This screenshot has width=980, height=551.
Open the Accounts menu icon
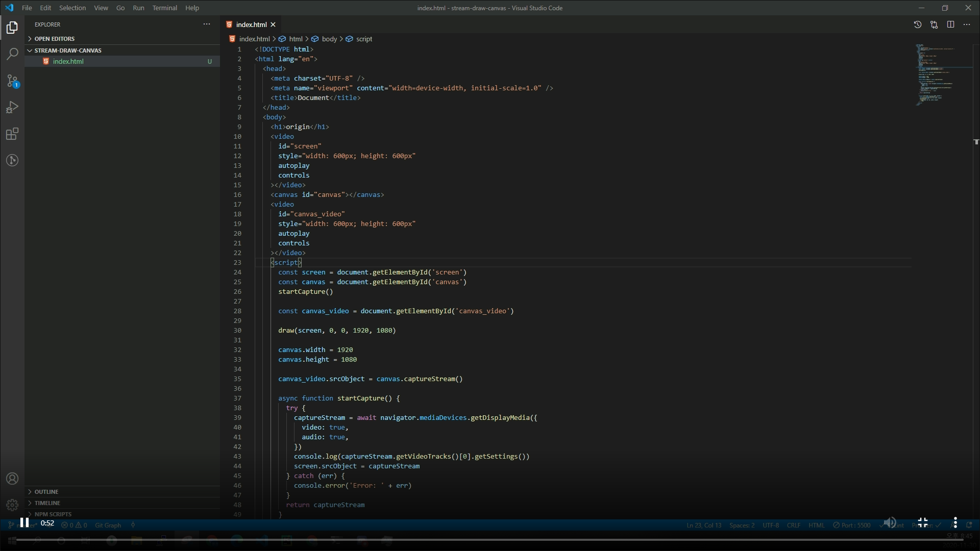point(12,479)
